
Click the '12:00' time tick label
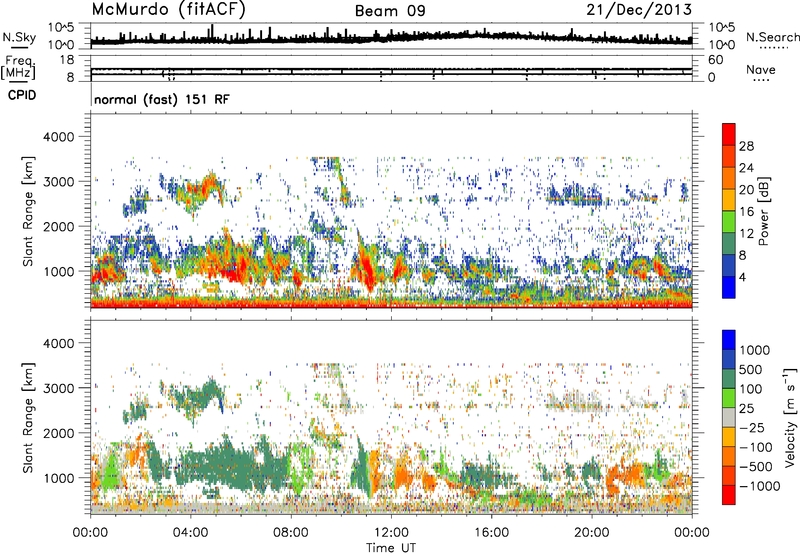coord(391,533)
